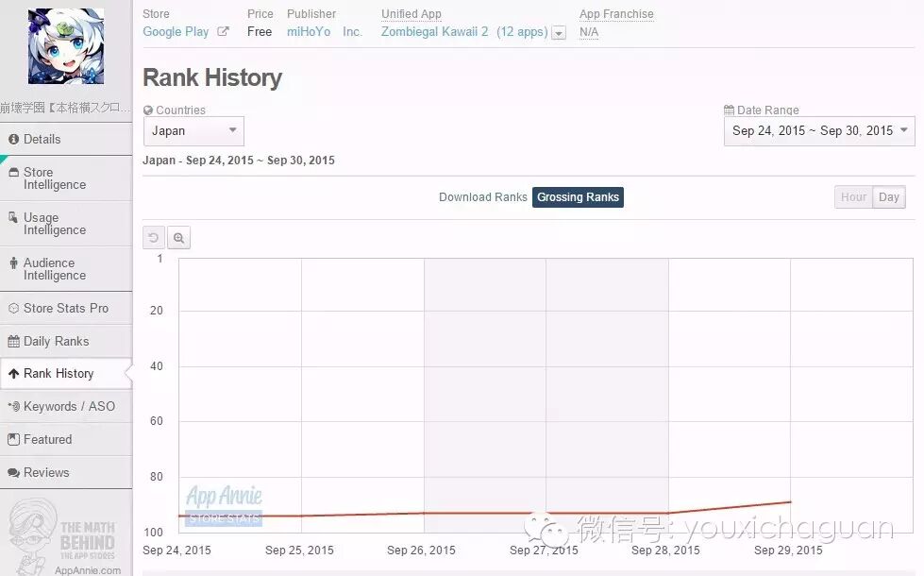Image resolution: width=924 pixels, height=576 pixels.
Task: Click the Daily Ranks calendar icon
Action: [13, 342]
